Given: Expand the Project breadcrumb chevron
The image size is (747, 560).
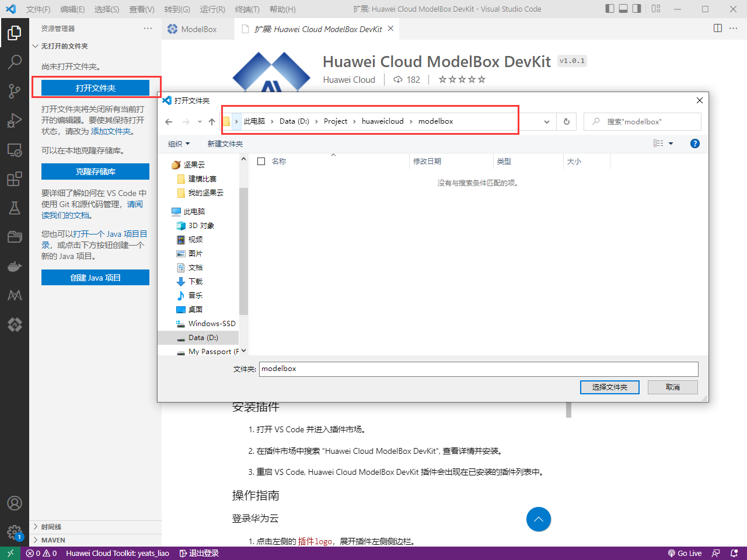Looking at the screenshot, I should [x=354, y=121].
